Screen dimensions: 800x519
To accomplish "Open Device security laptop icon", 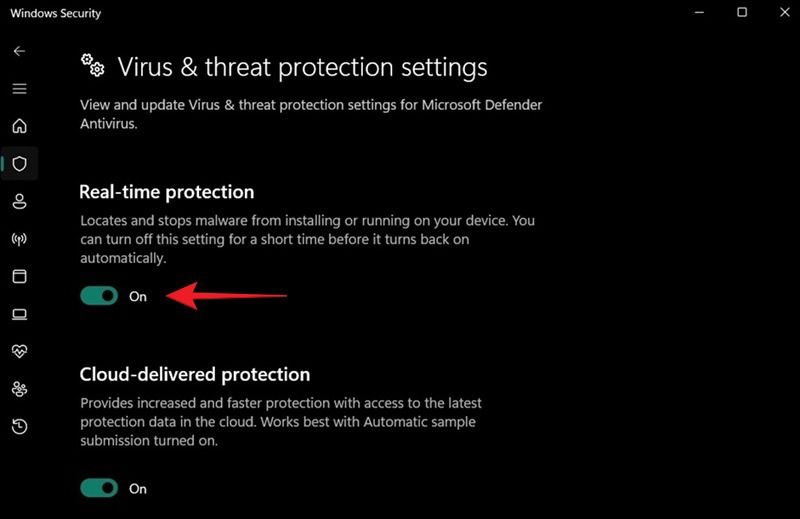I will pyautogui.click(x=19, y=314).
